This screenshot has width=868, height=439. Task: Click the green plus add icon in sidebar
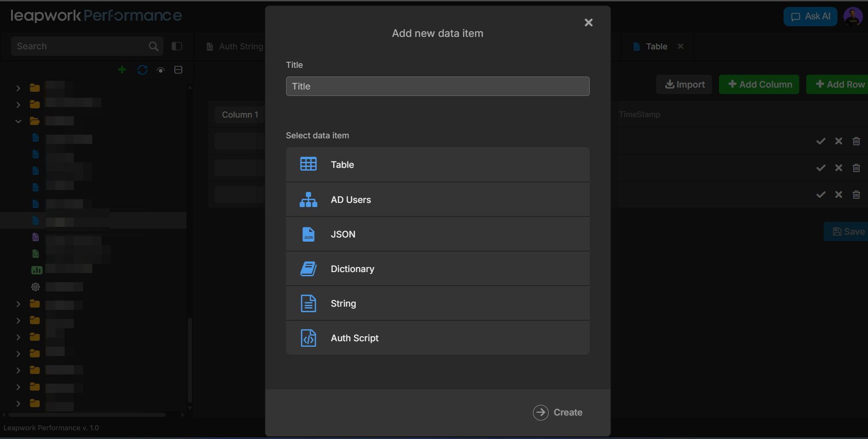122,70
